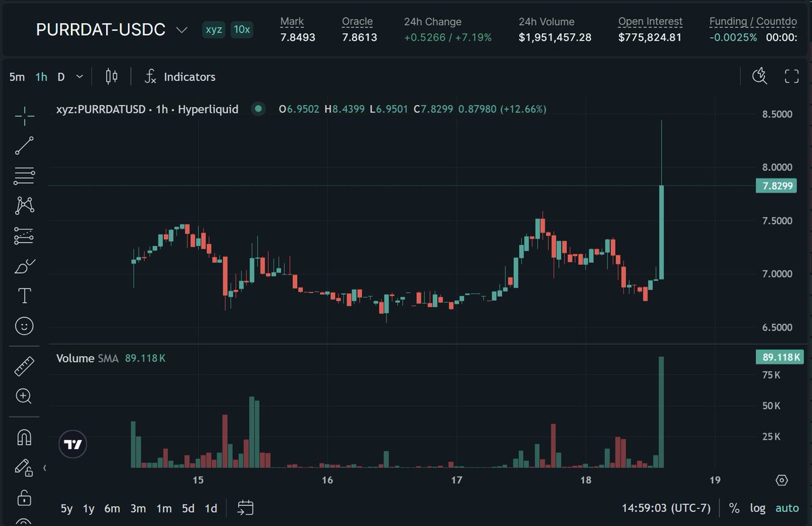Click the TradingView logo
The image size is (812, 526).
coord(72,444)
